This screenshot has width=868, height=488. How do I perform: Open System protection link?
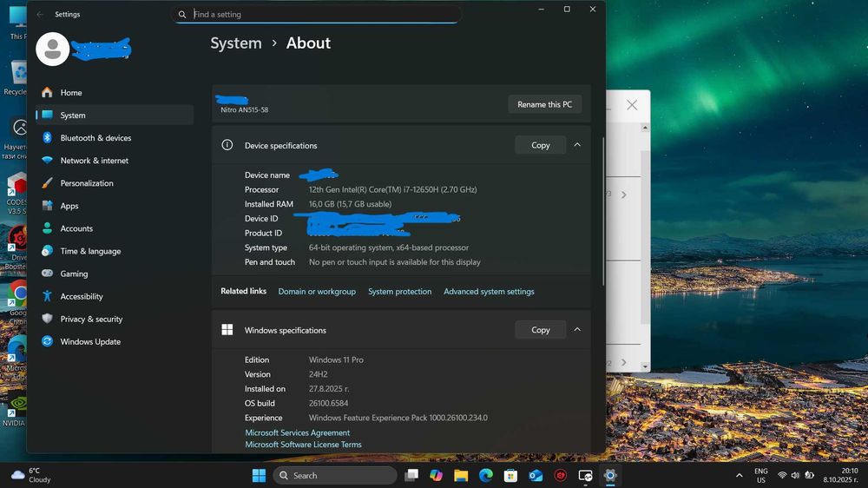point(399,292)
